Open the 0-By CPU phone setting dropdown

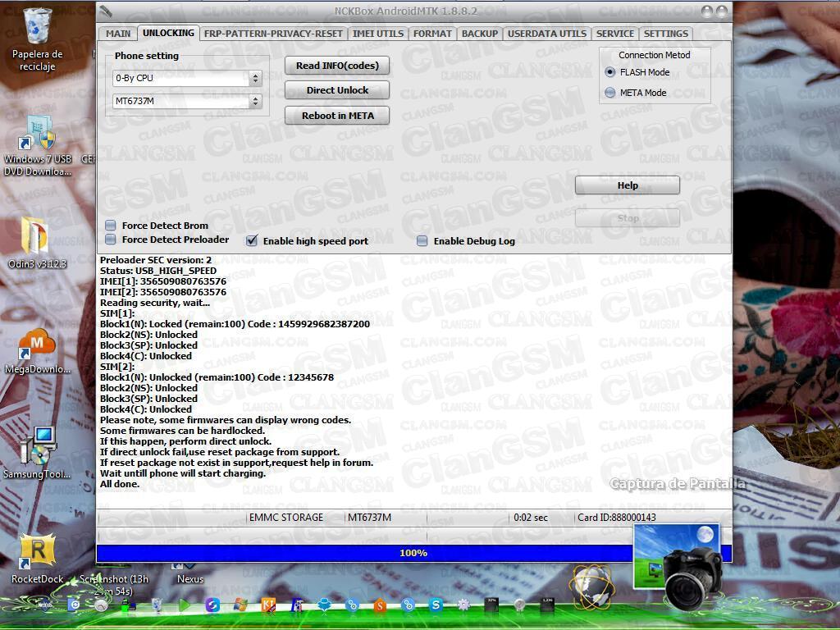coord(187,78)
